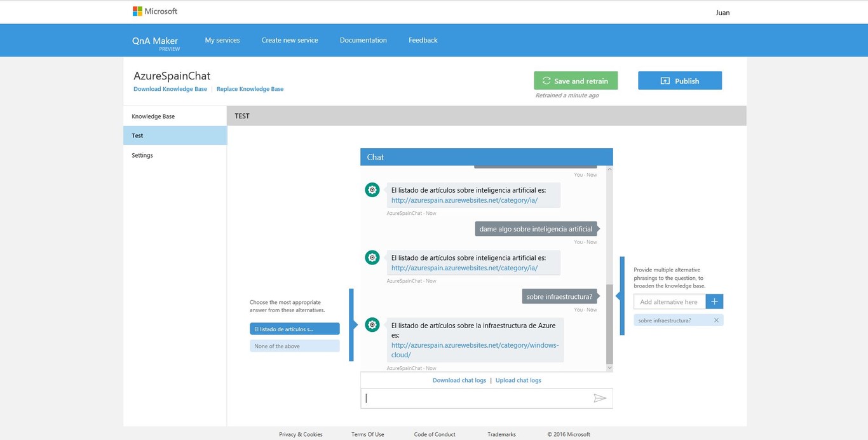Select the "None of the above" alternative
Viewport: 868px width, 440px height.
(x=294, y=345)
